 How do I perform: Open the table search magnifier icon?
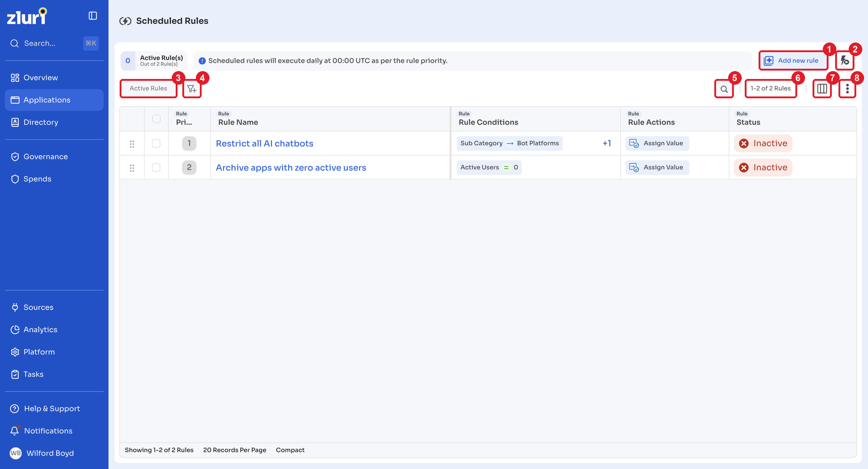(724, 89)
